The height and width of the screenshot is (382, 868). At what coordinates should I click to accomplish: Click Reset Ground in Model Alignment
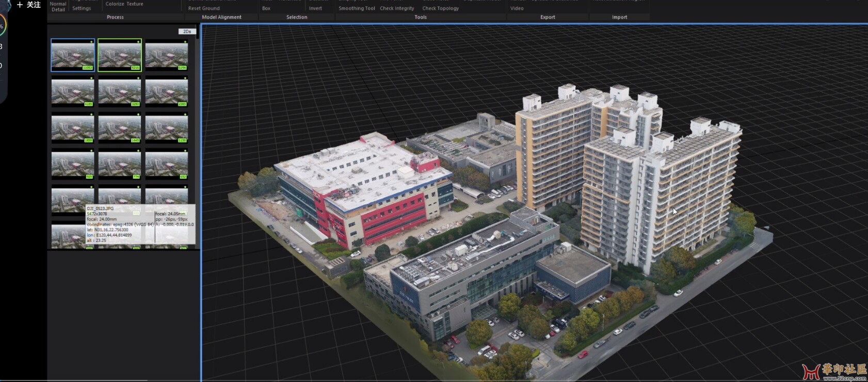[x=204, y=8]
